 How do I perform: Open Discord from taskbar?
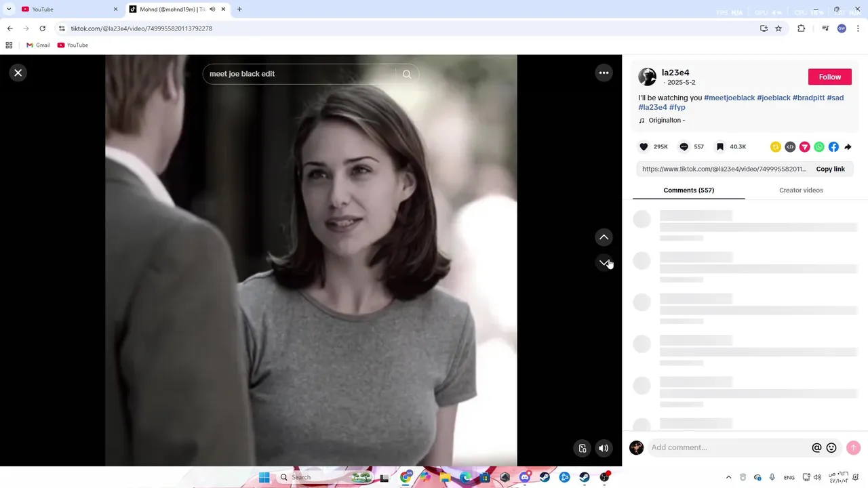coord(524,477)
